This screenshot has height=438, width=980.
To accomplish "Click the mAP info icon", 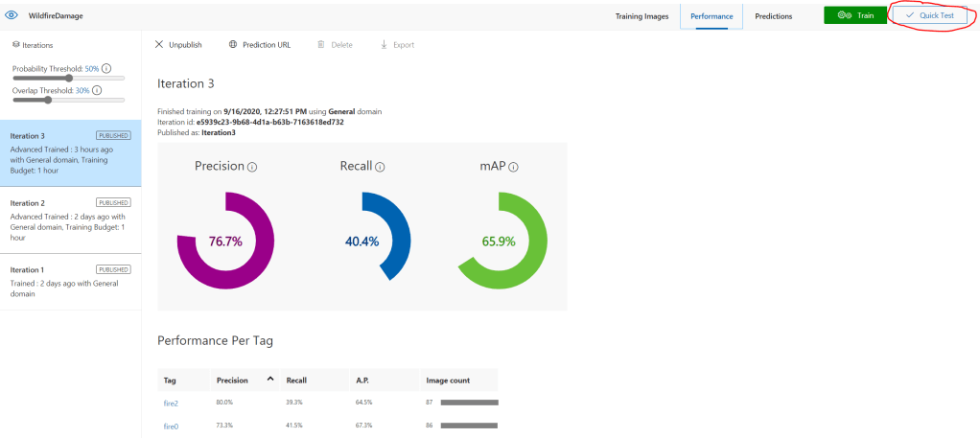I will coord(513,167).
